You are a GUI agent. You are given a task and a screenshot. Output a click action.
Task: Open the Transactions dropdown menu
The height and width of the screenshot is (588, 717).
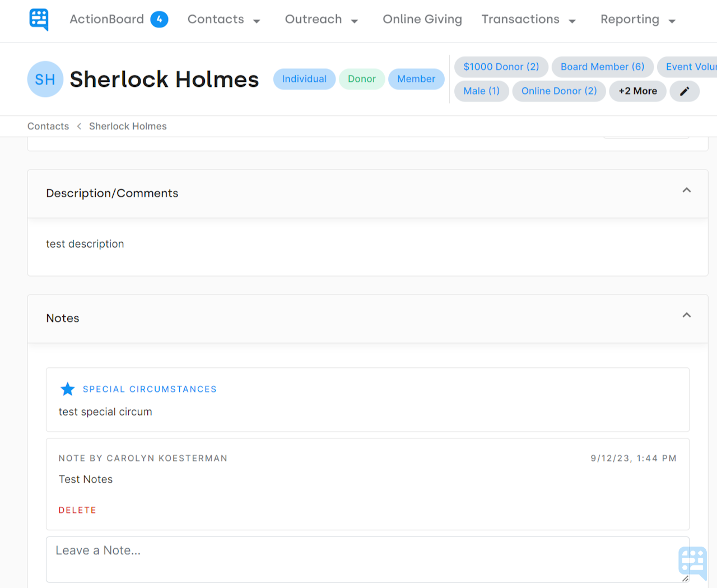pos(529,20)
